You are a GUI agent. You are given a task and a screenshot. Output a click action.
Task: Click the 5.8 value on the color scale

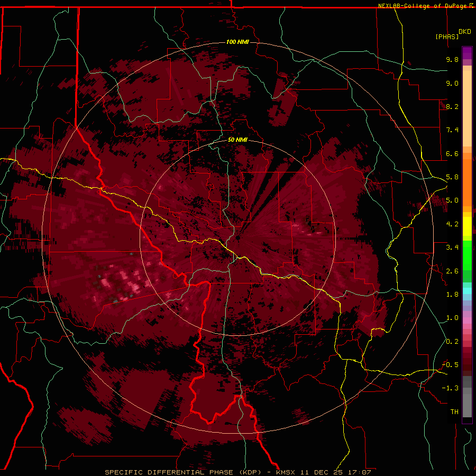point(452,177)
